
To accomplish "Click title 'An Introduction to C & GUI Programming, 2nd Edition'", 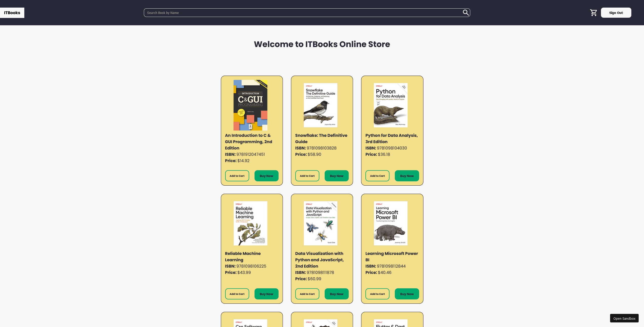I will click(248, 142).
